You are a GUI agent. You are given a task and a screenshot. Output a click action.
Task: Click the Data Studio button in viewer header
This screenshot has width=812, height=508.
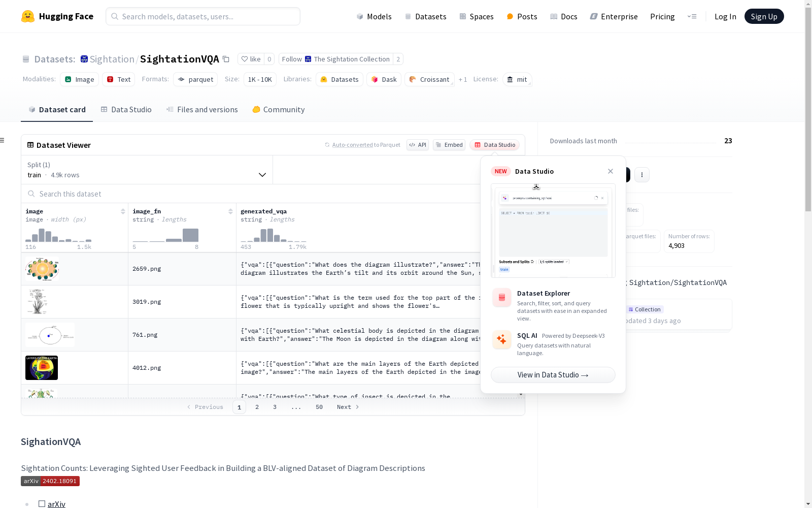(494, 145)
